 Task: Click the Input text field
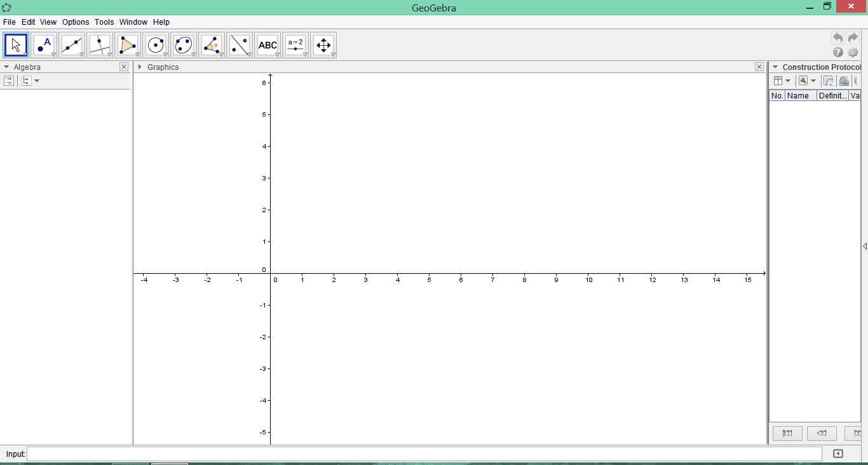(424, 454)
